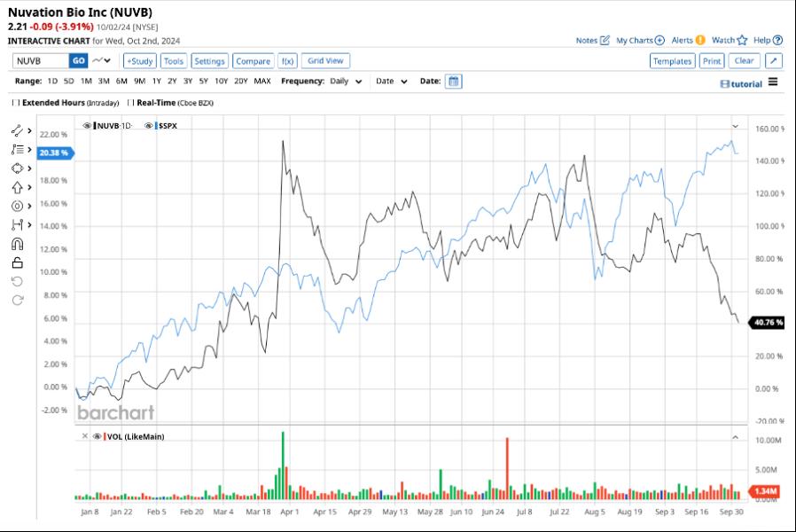The height and width of the screenshot is (532, 796).
Task: Open the tutorial link
Action: coord(742,84)
